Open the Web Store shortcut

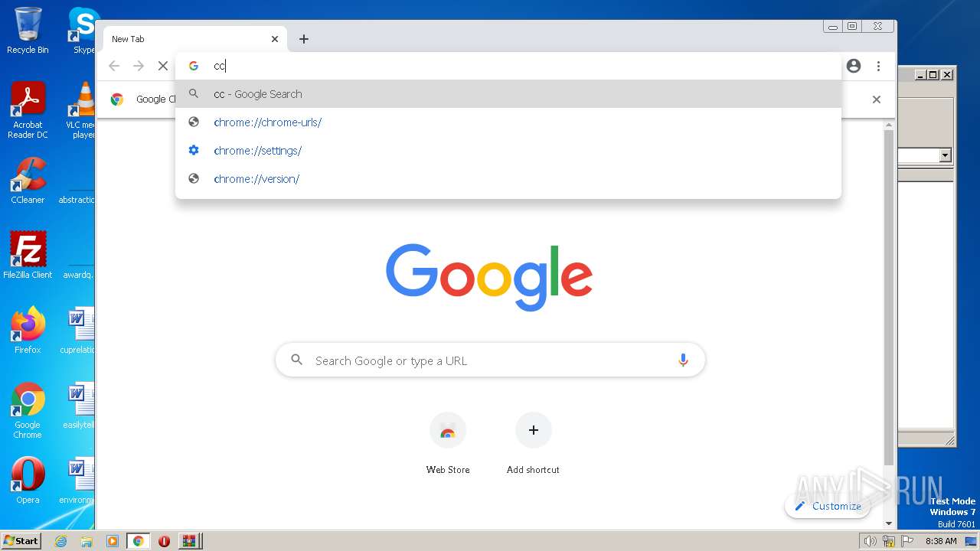pos(448,443)
